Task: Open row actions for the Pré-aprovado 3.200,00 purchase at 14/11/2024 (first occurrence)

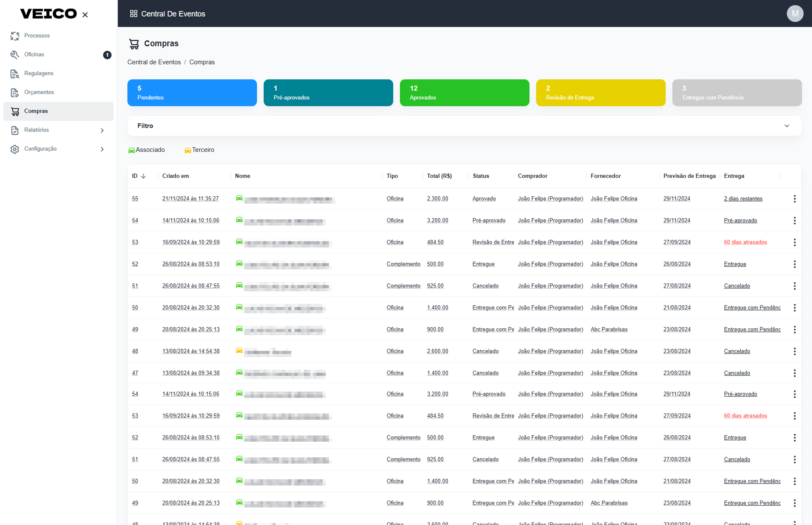Action: 794,221
